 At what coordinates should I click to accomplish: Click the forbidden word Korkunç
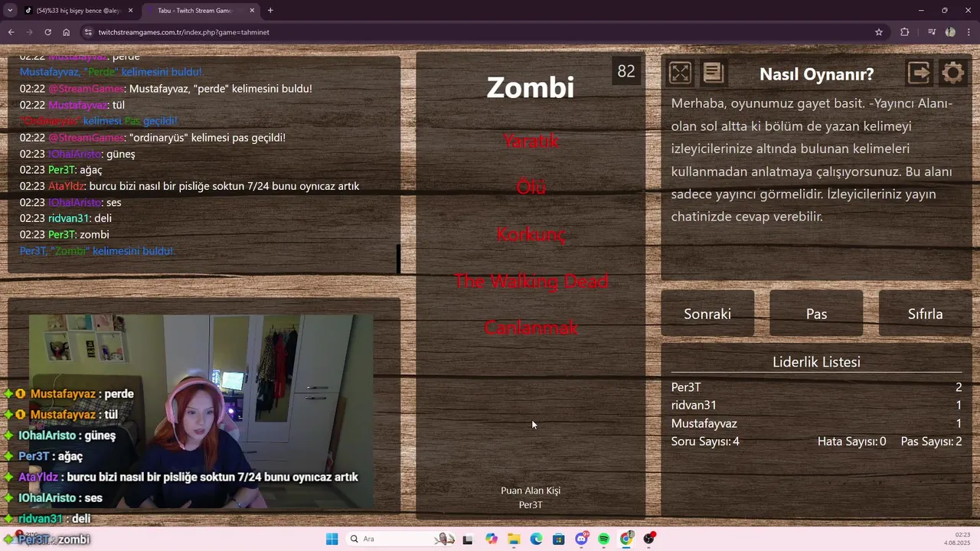(531, 234)
